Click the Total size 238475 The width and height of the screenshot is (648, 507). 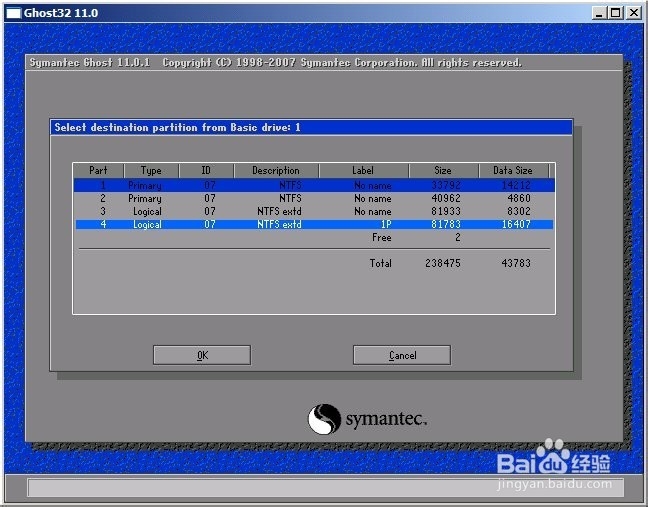pyautogui.click(x=443, y=263)
